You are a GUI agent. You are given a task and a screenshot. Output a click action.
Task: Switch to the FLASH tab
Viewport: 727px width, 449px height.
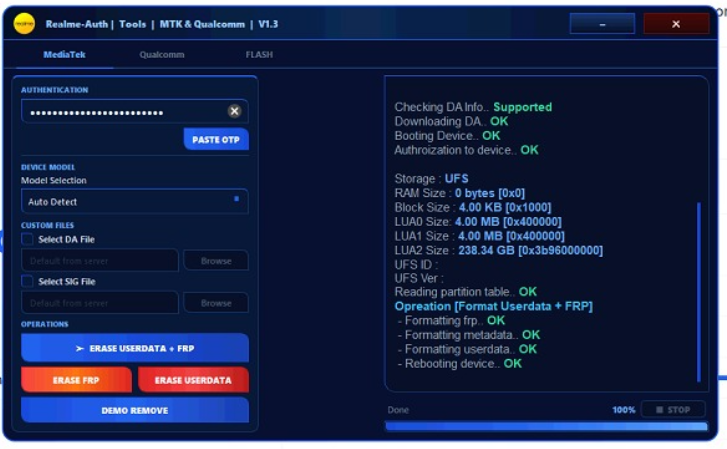[259, 55]
